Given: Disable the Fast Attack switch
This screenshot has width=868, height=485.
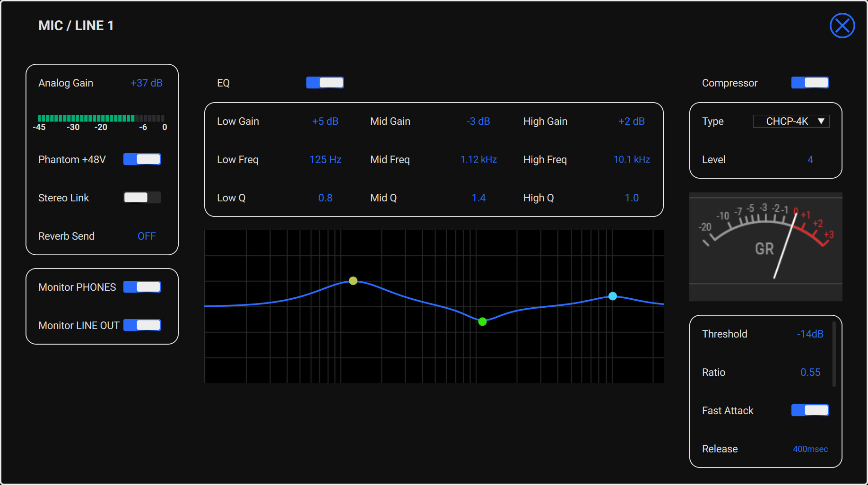Looking at the screenshot, I should 809,410.
